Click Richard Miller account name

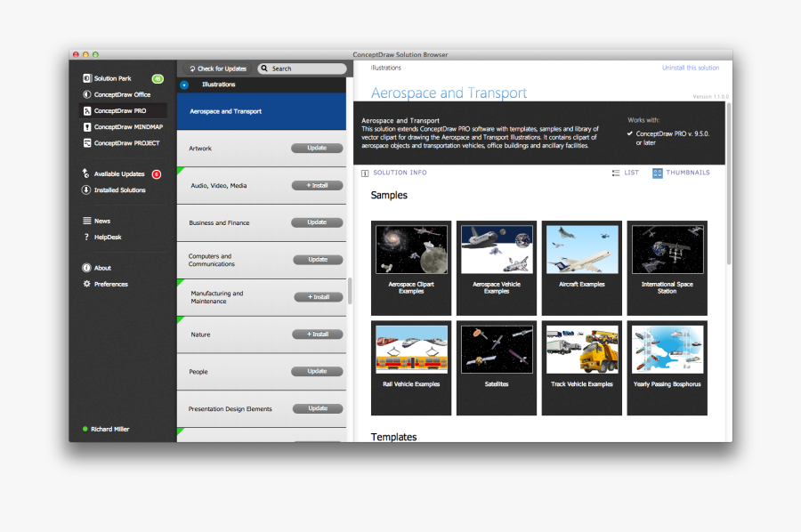(x=109, y=430)
